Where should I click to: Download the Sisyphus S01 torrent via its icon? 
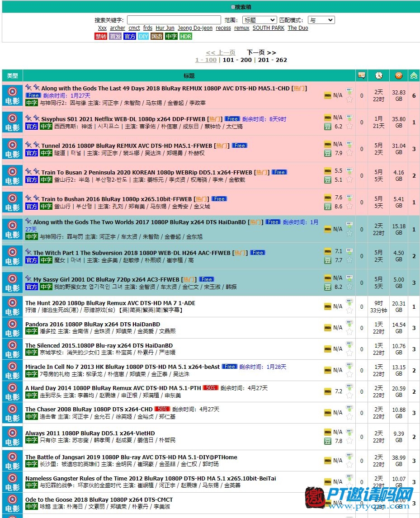(349, 117)
